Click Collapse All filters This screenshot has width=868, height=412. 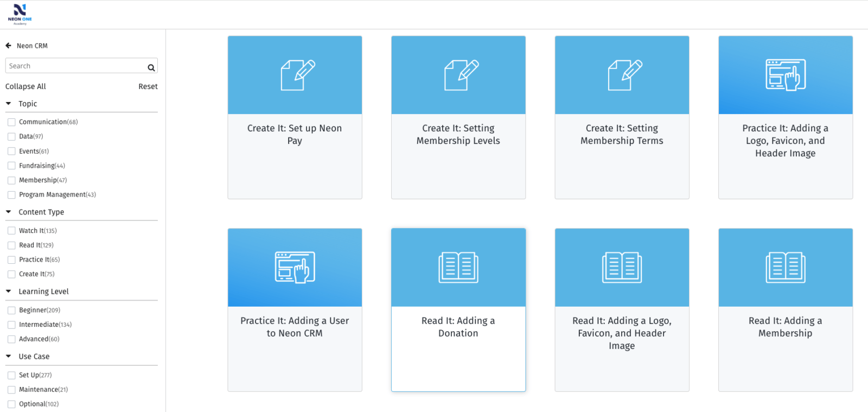coord(25,86)
